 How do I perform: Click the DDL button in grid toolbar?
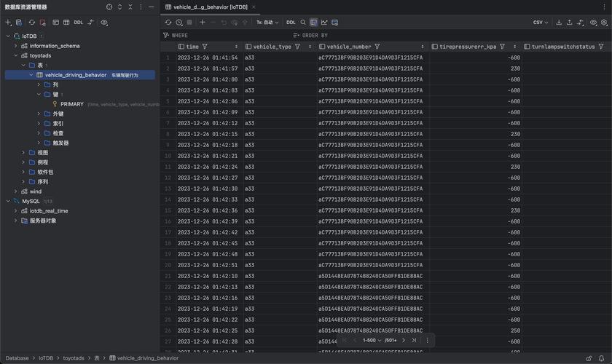(291, 23)
